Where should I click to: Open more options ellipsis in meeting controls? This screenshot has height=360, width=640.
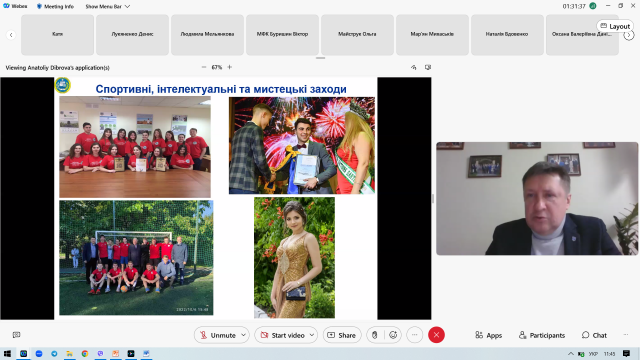(414, 335)
